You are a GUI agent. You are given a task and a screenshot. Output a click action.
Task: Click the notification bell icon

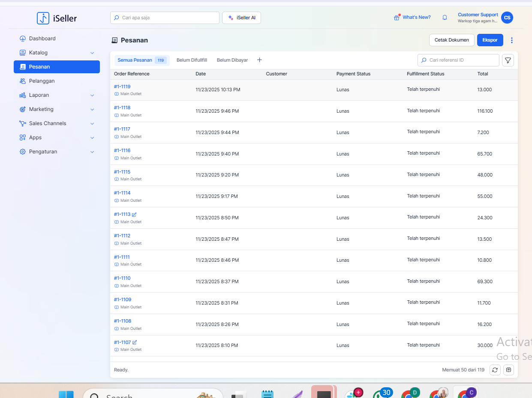445,18
